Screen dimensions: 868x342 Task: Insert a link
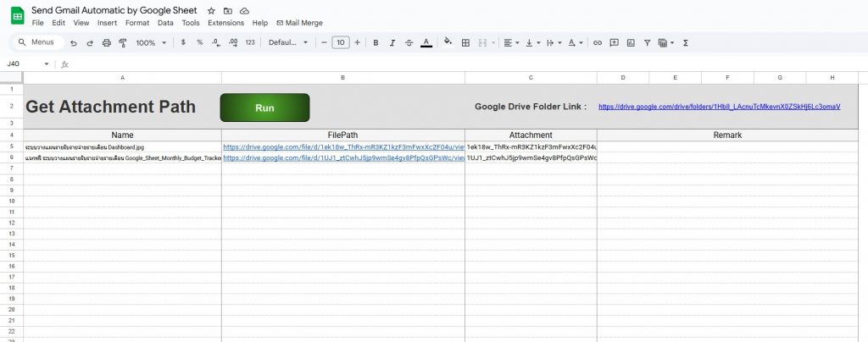click(598, 42)
